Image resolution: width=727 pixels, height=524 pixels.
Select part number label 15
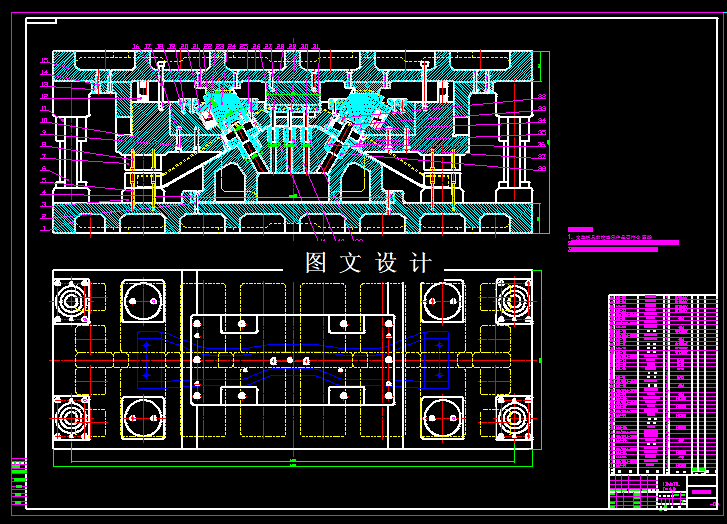[45, 60]
